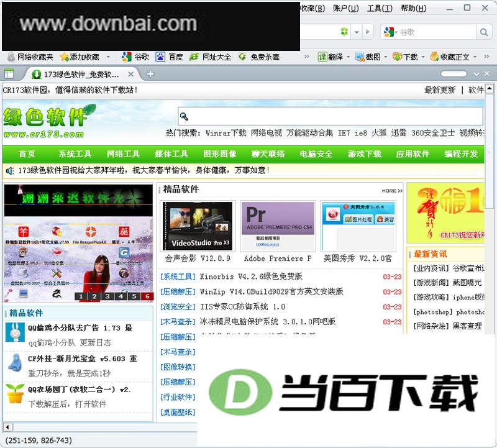This screenshot has height=448, width=497.
Task: Open the 应用软件 nav tab
Action: (x=413, y=154)
